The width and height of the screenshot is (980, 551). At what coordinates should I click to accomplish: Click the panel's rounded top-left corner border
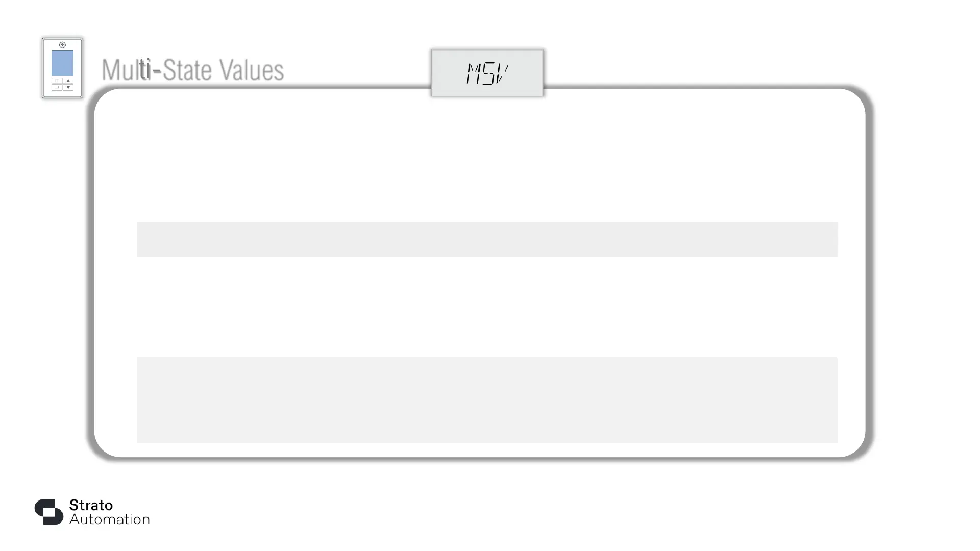(x=100, y=97)
